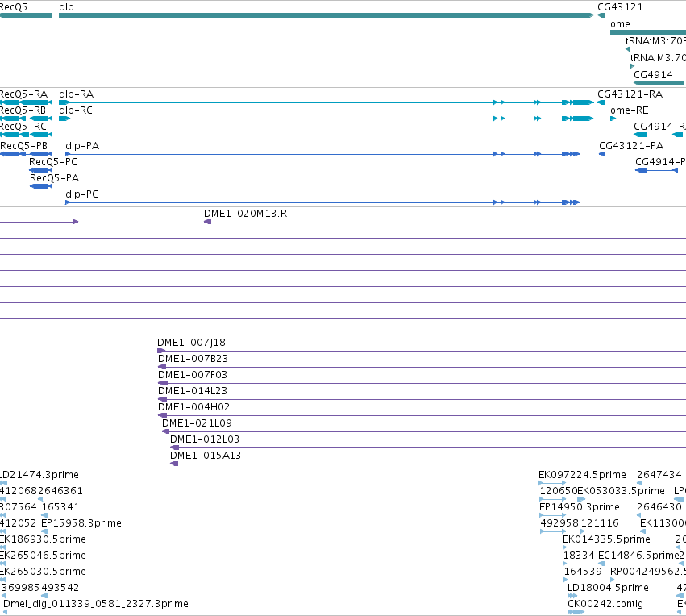The image size is (686, 616).
Task: Open the EK053033.5prime EST label
Action: click(622, 491)
